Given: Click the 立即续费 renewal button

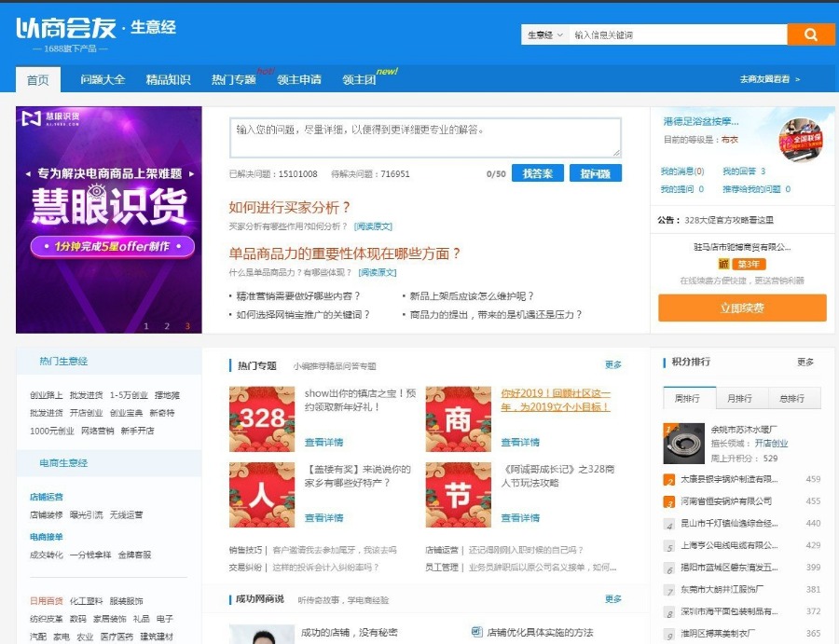Looking at the screenshot, I should (743, 308).
